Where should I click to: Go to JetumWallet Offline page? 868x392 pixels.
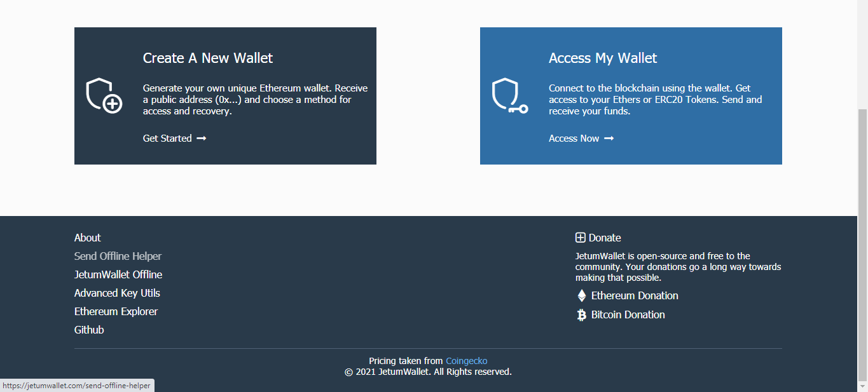[118, 274]
